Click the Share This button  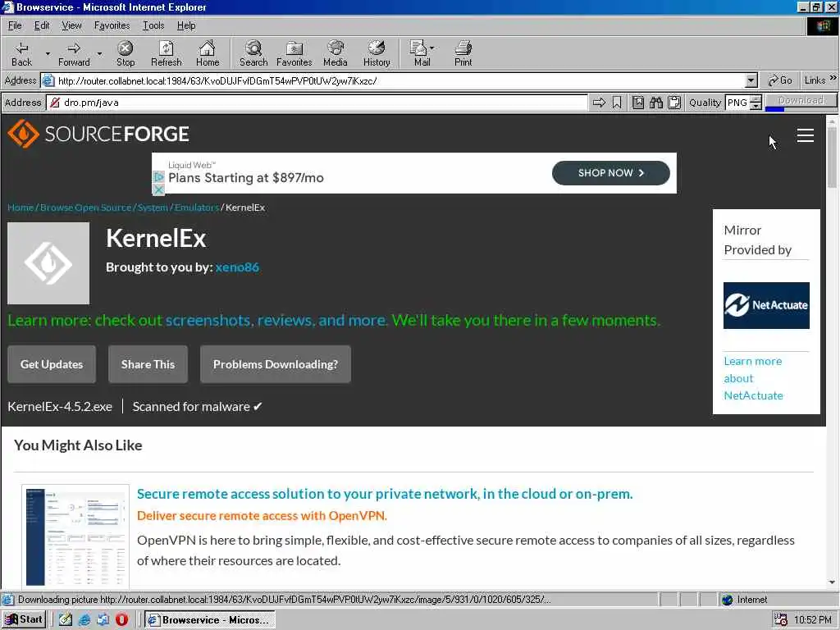pyautogui.click(x=148, y=364)
